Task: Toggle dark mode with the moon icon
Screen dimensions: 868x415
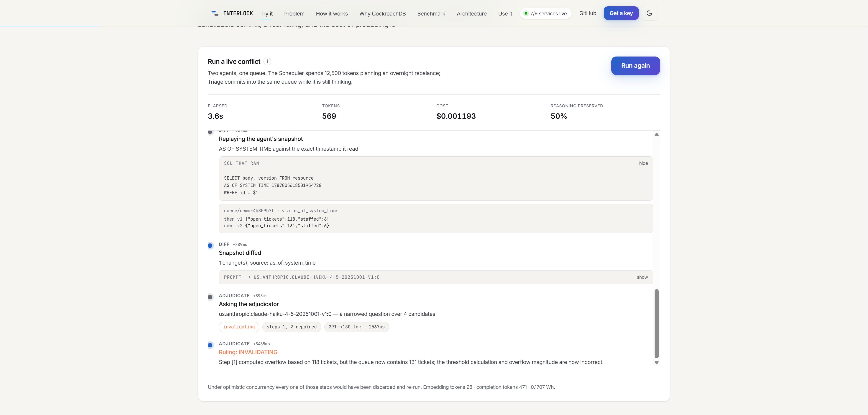Action: (649, 13)
